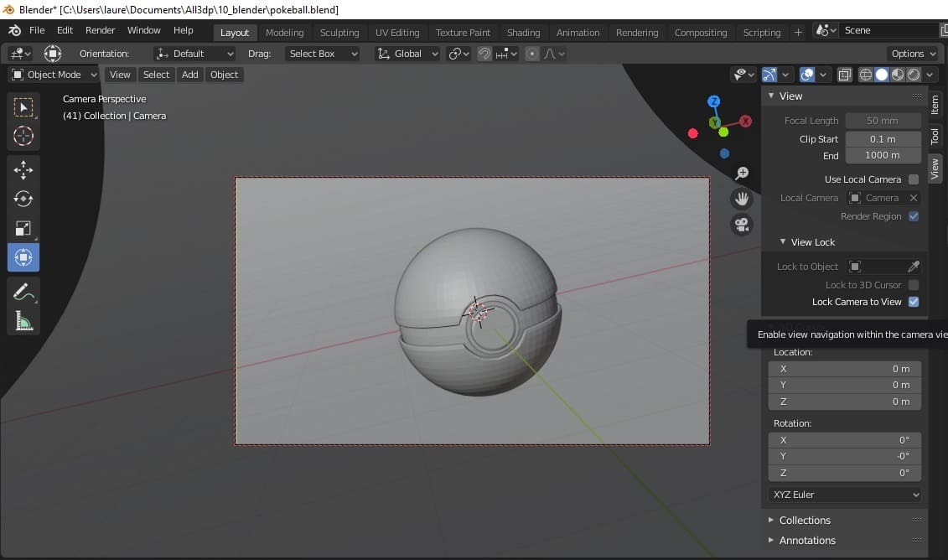This screenshot has width=948, height=560.
Task: Open the Edit menu
Action: 65,30
